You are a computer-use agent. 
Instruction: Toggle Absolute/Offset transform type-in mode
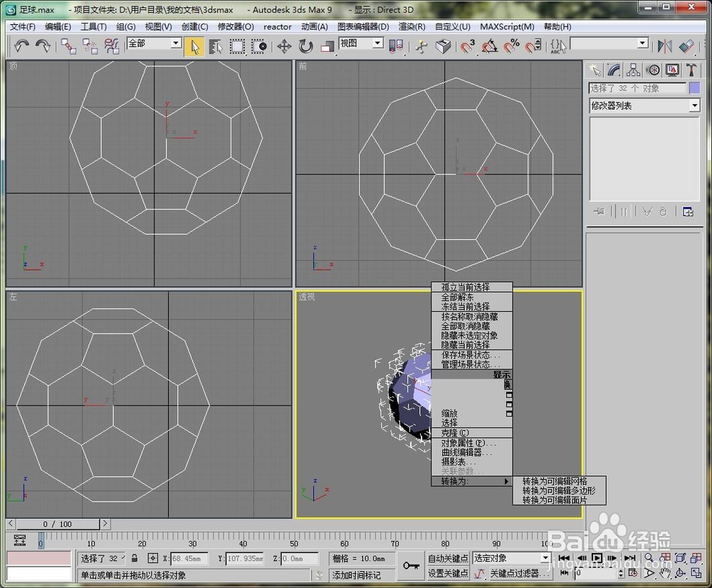(153, 558)
